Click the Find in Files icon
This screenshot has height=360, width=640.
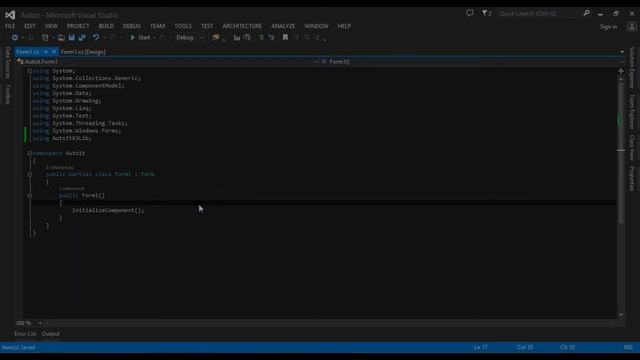click(216, 38)
